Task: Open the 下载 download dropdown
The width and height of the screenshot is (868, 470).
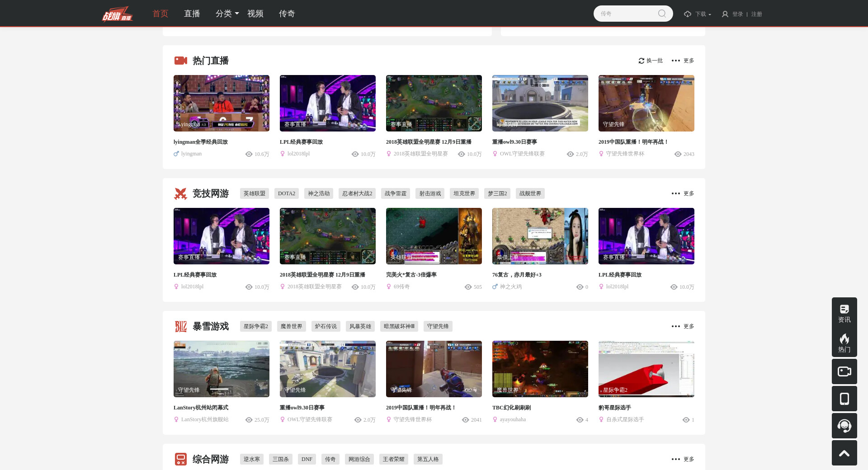Action: click(698, 14)
